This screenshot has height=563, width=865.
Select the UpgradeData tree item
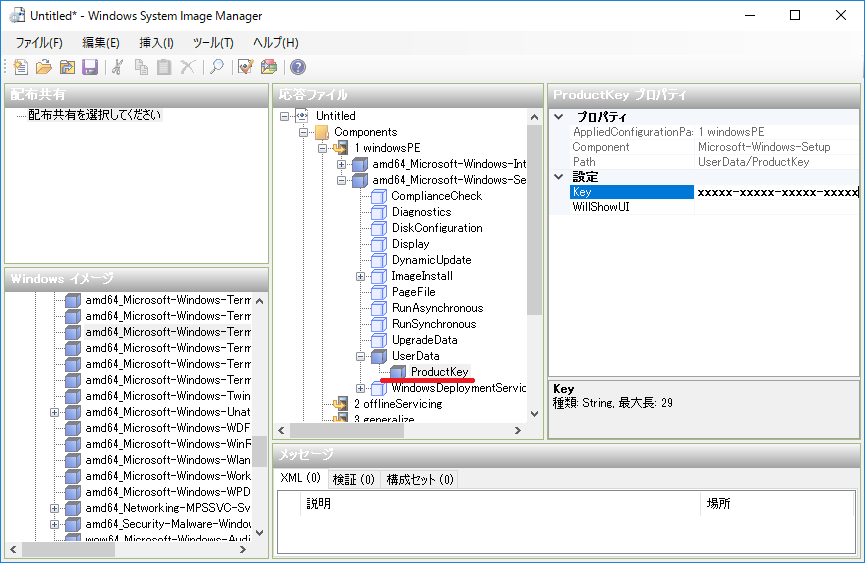(425, 340)
